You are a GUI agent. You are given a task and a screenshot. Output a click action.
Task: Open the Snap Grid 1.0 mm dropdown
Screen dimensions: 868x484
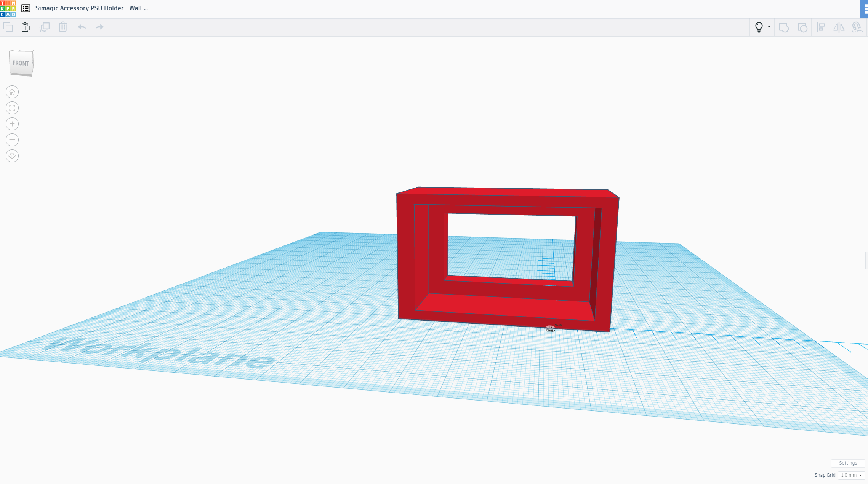[851, 475]
